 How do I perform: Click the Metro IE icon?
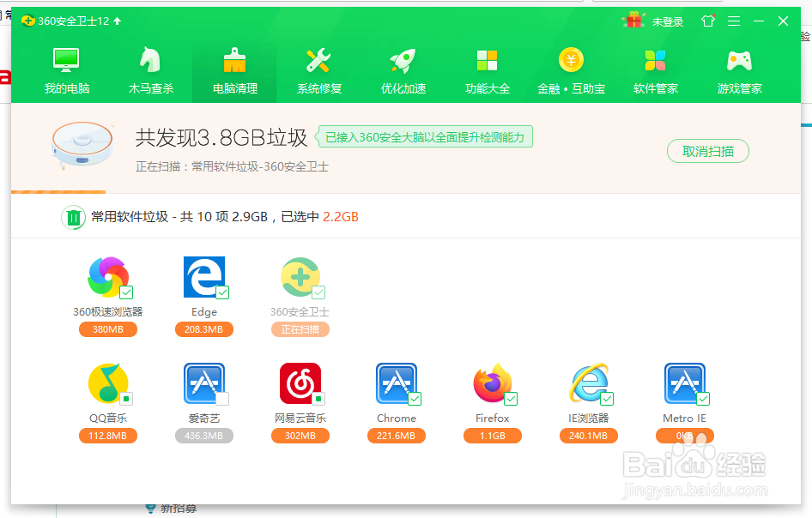685,383
